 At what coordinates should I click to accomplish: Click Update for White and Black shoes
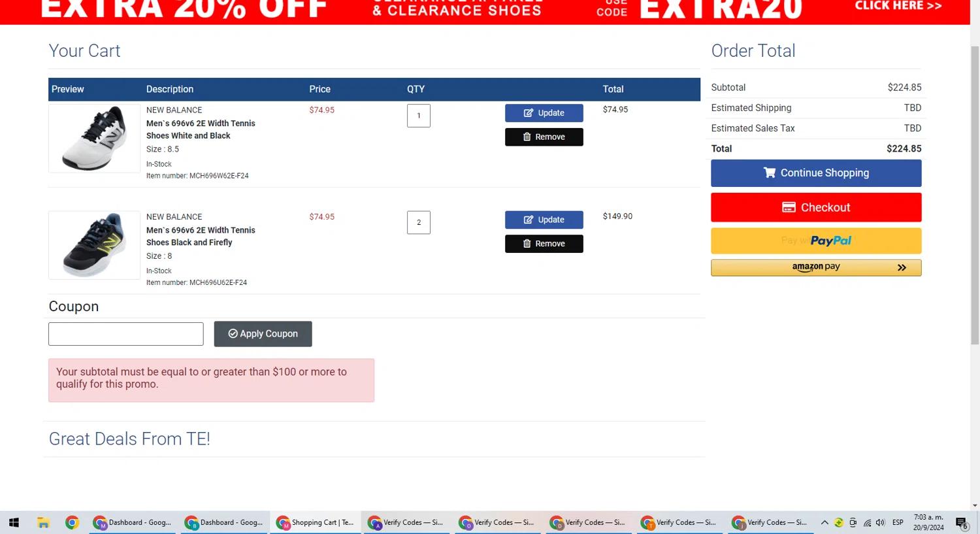(x=544, y=113)
